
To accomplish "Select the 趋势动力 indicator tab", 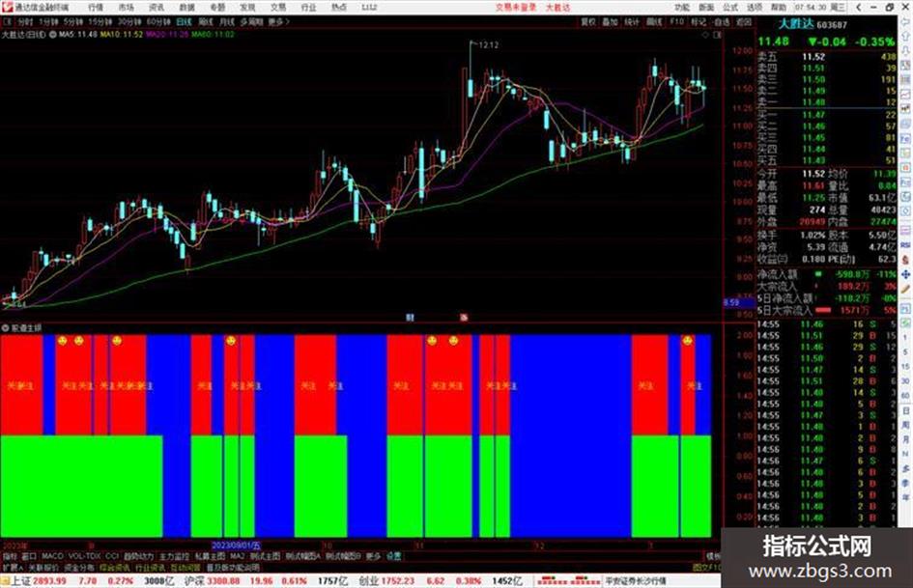I will pos(138,556).
